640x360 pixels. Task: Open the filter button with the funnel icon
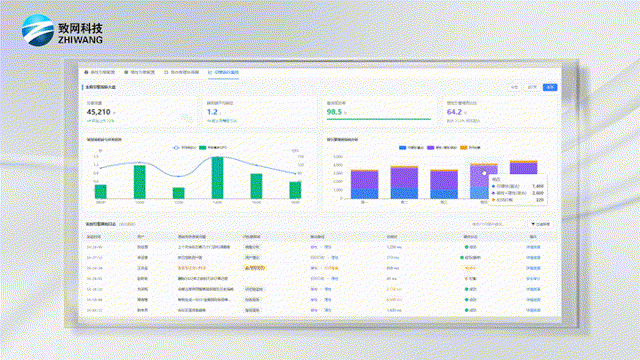(x=540, y=224)
